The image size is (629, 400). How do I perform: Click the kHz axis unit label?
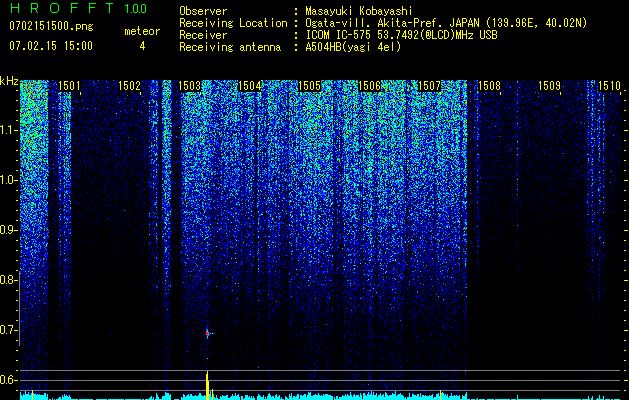pos(9,81)
